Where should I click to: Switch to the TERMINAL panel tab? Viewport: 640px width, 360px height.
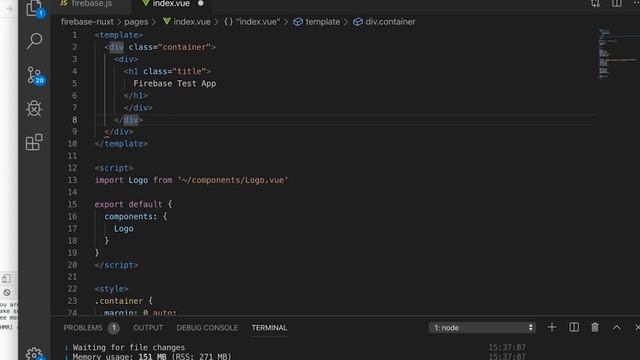tap(269, 328)
